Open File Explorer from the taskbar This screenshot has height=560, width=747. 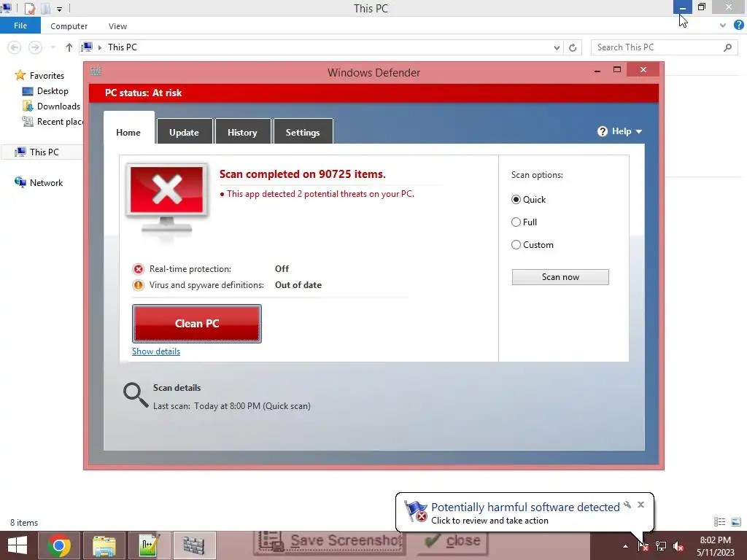point(104,545)
